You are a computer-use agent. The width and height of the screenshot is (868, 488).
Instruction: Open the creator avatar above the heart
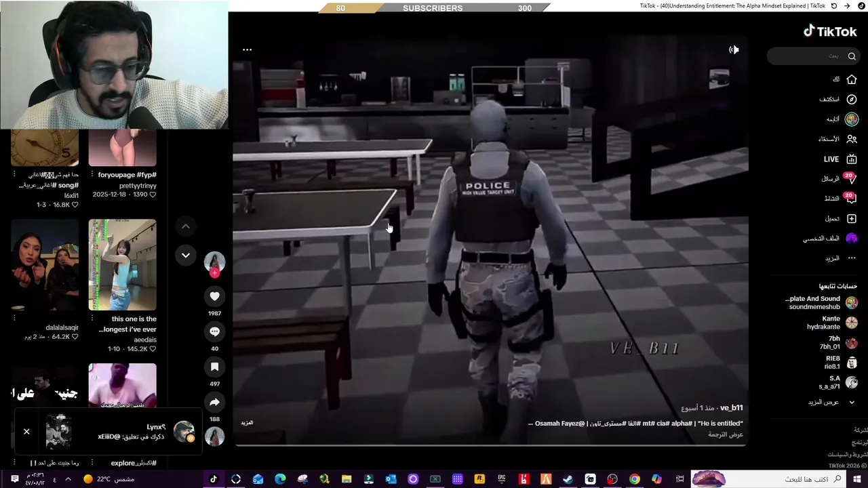(214, 261)
